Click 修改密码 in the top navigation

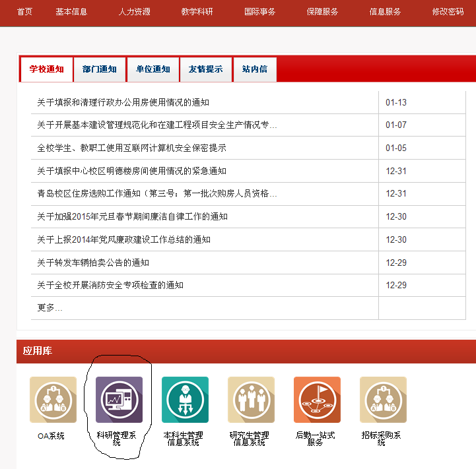click(x=448, y=12)
